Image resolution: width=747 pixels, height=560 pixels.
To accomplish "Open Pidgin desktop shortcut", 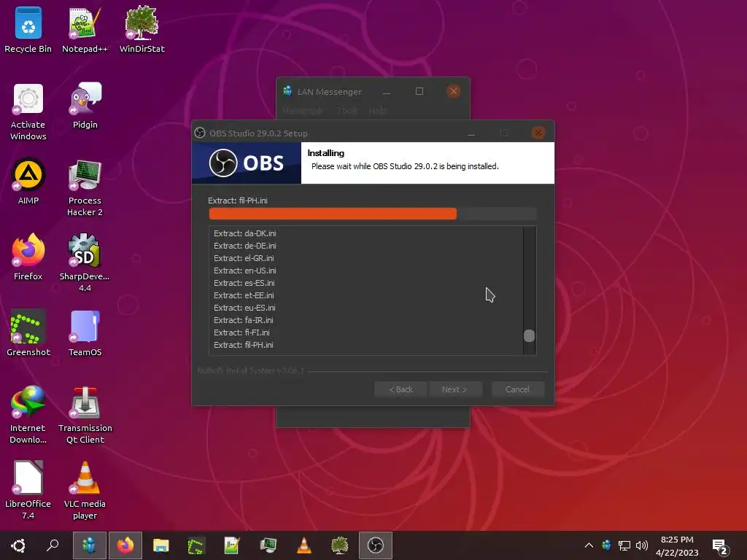I will [x=85, y=106].
